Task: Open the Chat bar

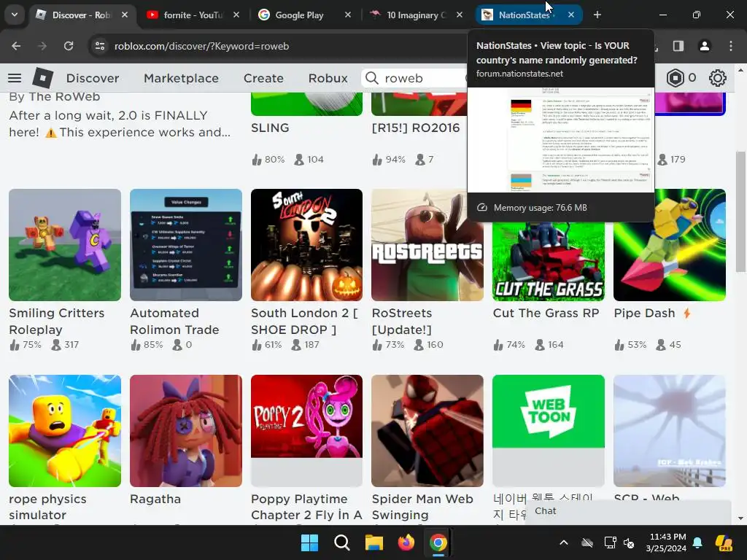Action: pyautogui.click(x=628, y=511)
